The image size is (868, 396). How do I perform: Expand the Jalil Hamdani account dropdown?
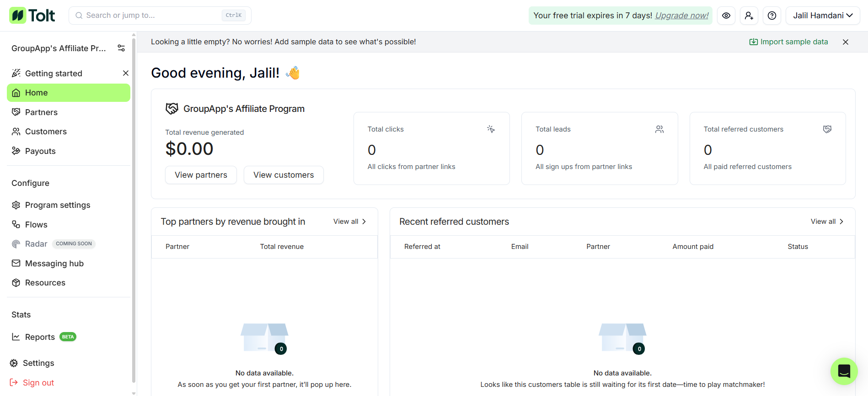823,16
